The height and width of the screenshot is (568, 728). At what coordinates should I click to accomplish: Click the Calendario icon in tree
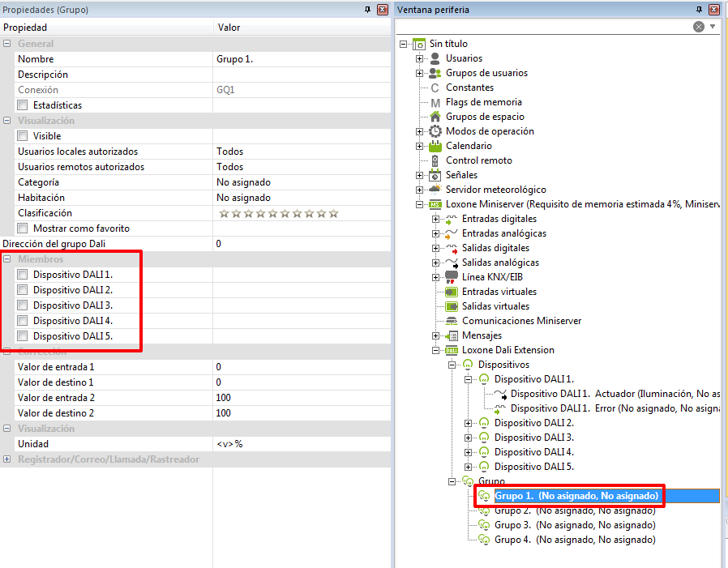(x=435, y=146)
